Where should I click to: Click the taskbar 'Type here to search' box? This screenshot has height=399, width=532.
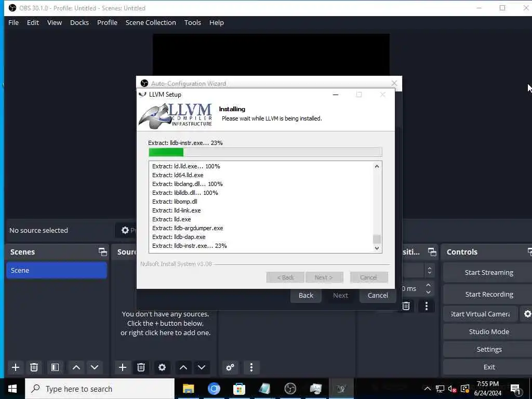(x=100, y=389)
